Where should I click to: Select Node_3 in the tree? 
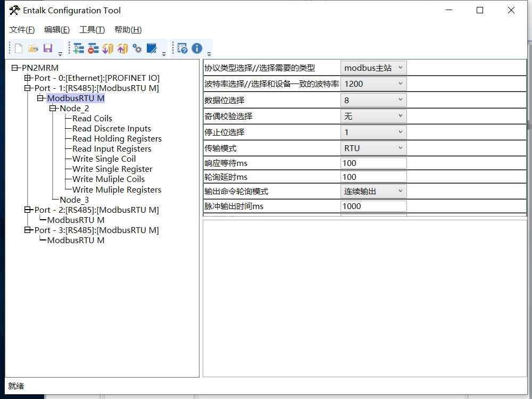74,200
